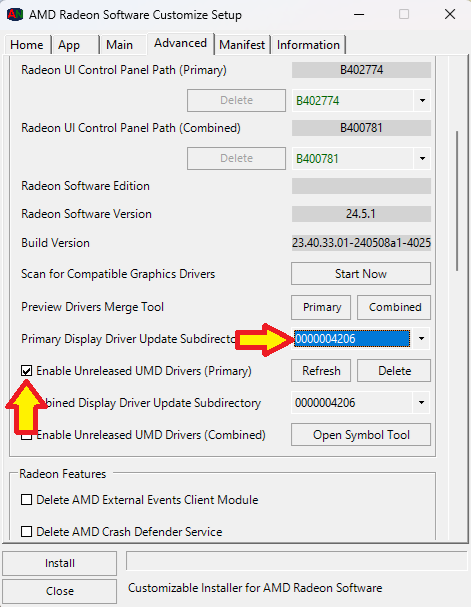Check Delete AMD External Events Client Module
This screenshot has height=607, width=471.
point(26,500)
